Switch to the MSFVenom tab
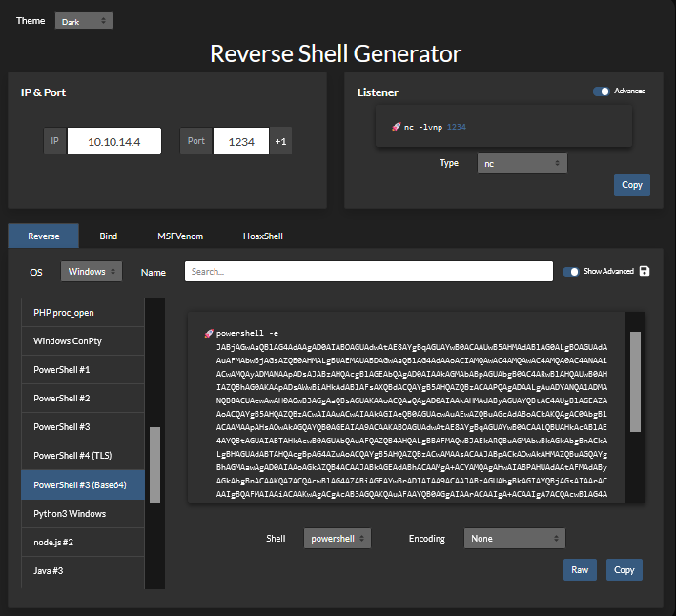The image size is (676, 616). pos(180,236)
